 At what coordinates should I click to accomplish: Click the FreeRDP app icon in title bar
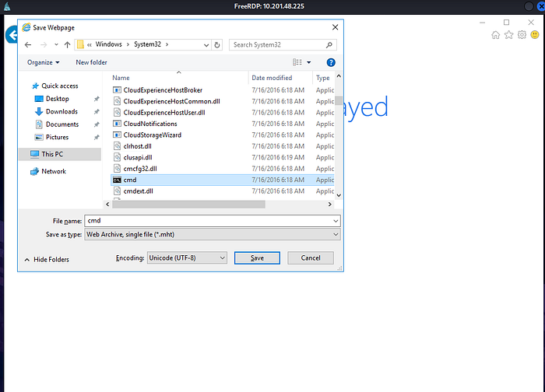[x=6, y=6]
